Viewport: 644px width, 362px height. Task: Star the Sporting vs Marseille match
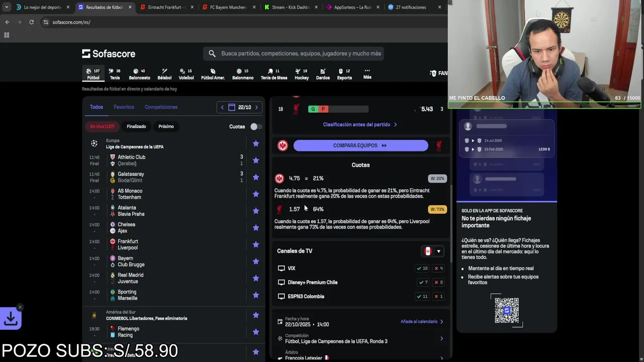coord(256,295)
